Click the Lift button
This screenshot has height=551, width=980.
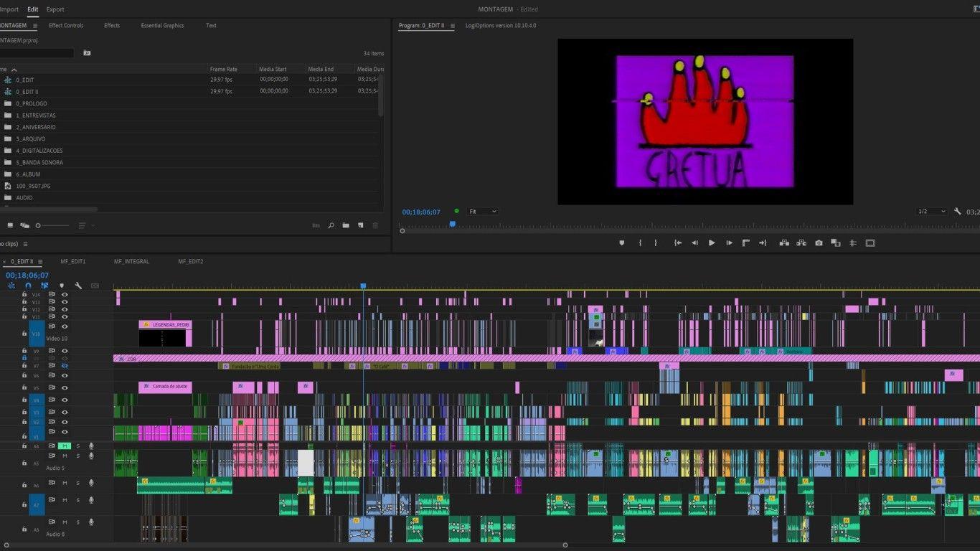tap(784, 243)
